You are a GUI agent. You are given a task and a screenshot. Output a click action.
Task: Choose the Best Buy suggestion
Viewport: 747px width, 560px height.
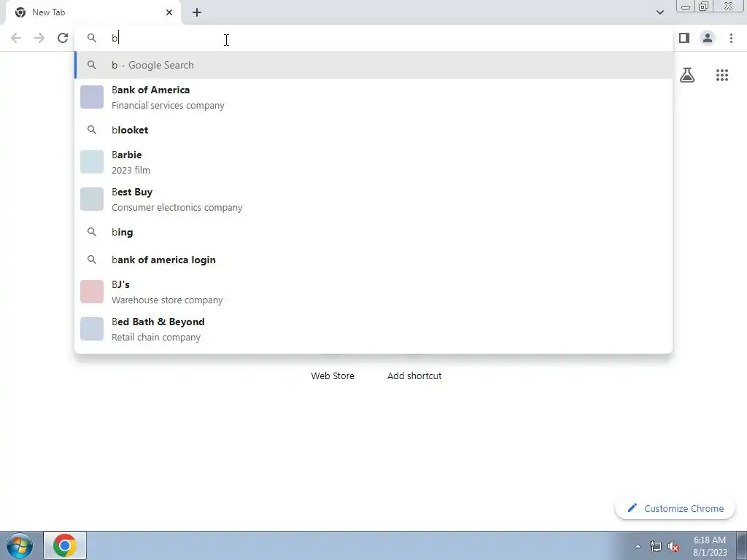(373, 199)
